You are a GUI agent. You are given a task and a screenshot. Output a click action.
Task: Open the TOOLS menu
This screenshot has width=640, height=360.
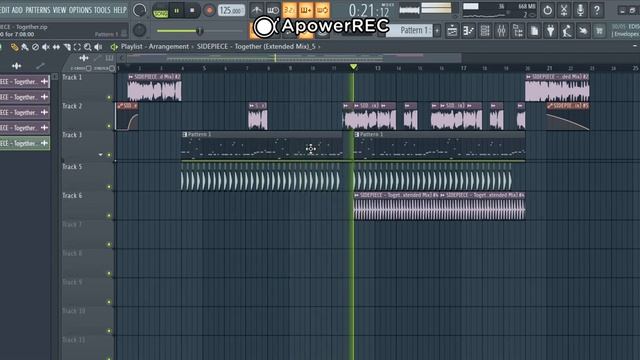102,10
